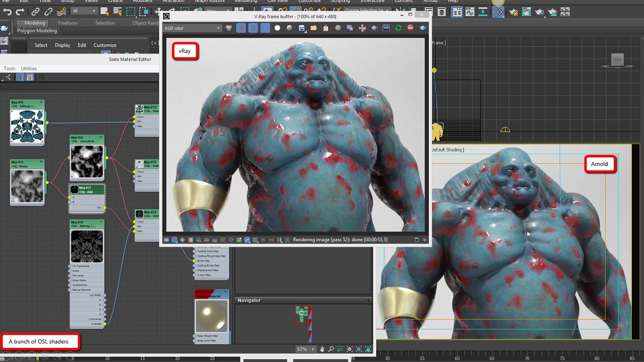The height and width of the screenshot is (362, 644).
Task: Open Select by Name list icon
Action: pos(117,12)
